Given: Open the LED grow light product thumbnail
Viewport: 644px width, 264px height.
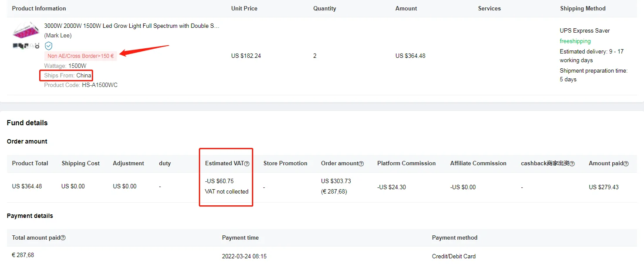Looking at the screenshot, I should coord(26,30).
